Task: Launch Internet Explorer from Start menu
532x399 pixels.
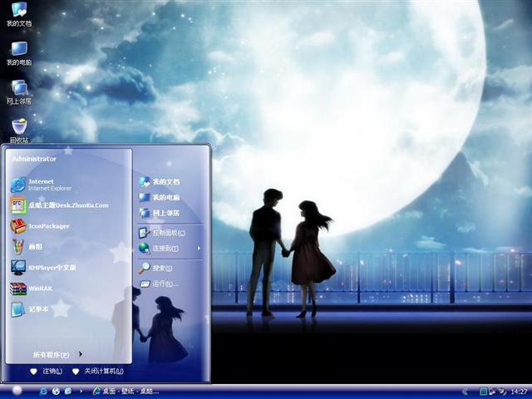Action: 42,185
